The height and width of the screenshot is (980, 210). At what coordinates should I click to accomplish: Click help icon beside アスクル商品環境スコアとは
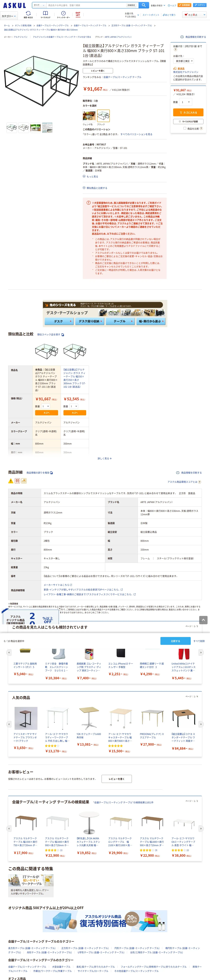(x=200, y=482)
